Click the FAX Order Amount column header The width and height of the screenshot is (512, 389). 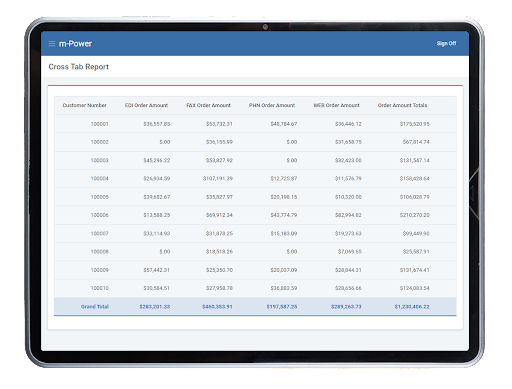(x=208, y=105)
